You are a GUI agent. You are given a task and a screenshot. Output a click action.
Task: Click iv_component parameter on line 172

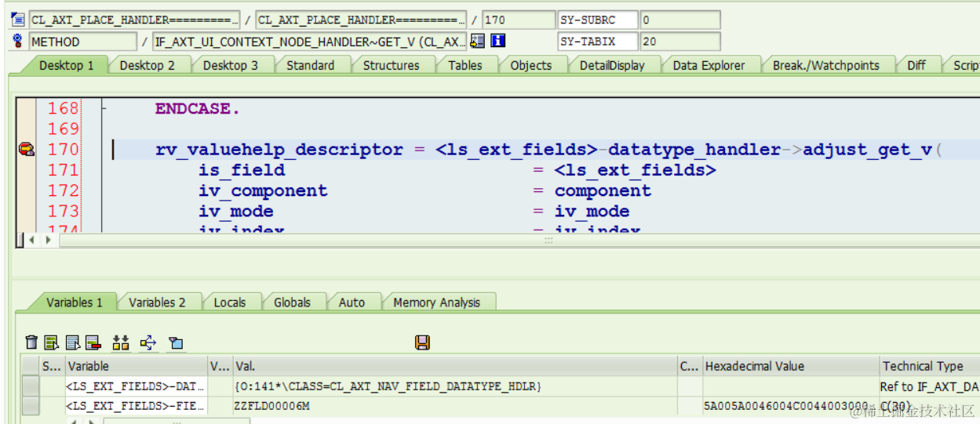point(263,190)
